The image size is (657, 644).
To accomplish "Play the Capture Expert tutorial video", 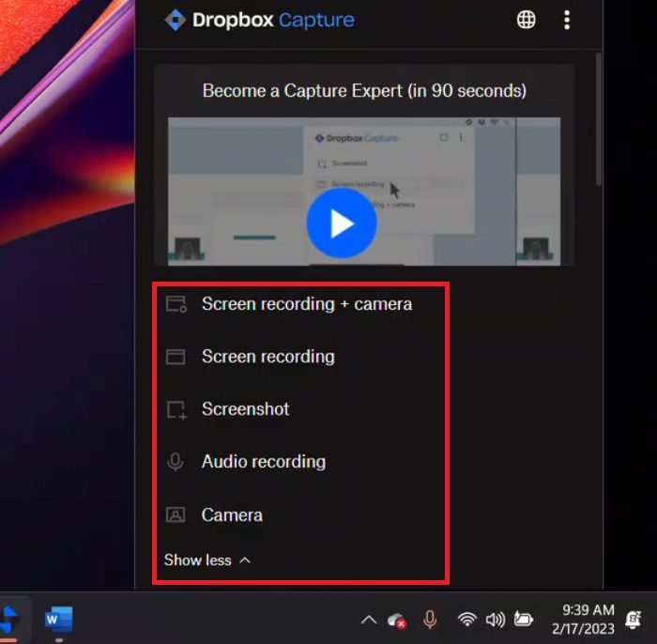I will point(342,222).
